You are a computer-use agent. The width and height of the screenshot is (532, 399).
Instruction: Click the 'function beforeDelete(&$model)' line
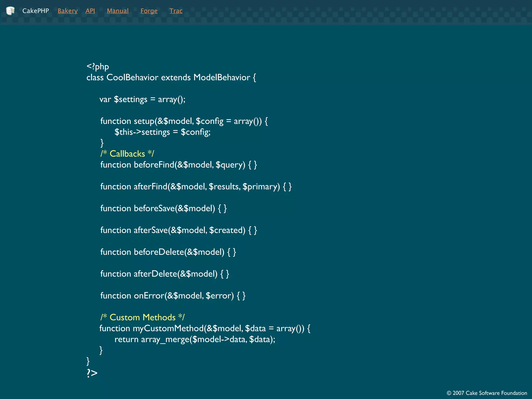tap(168, 252)
